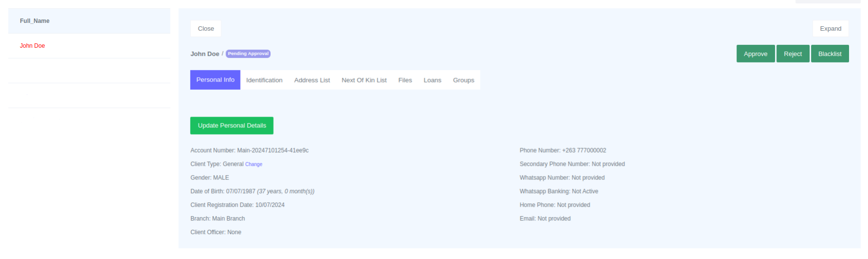The width and height of the screenshot is (868, 259).
Task: Select the Groups tab
Action: click(463, 80)
